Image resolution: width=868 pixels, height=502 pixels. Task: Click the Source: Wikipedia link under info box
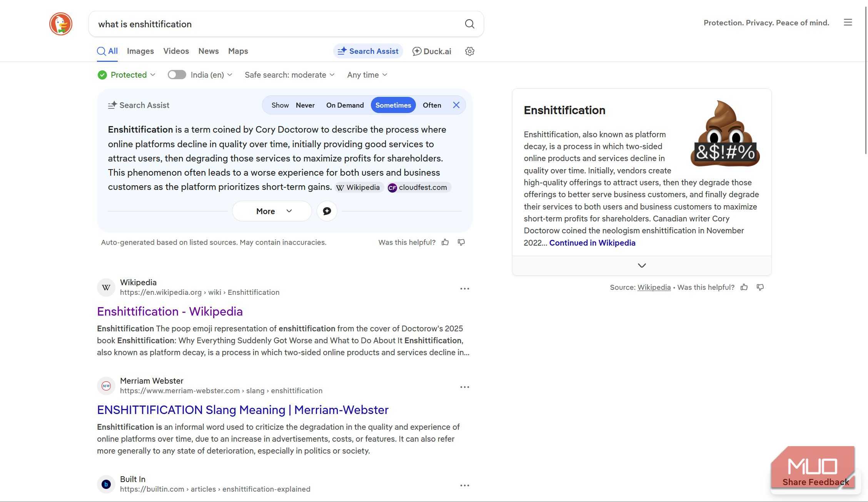pos(654,288)
